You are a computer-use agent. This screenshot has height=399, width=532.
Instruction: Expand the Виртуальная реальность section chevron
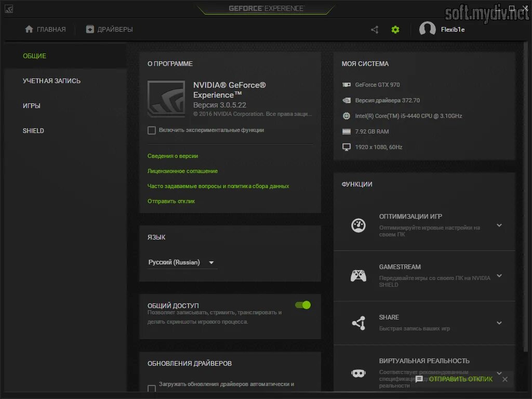[x=499, y=373]
